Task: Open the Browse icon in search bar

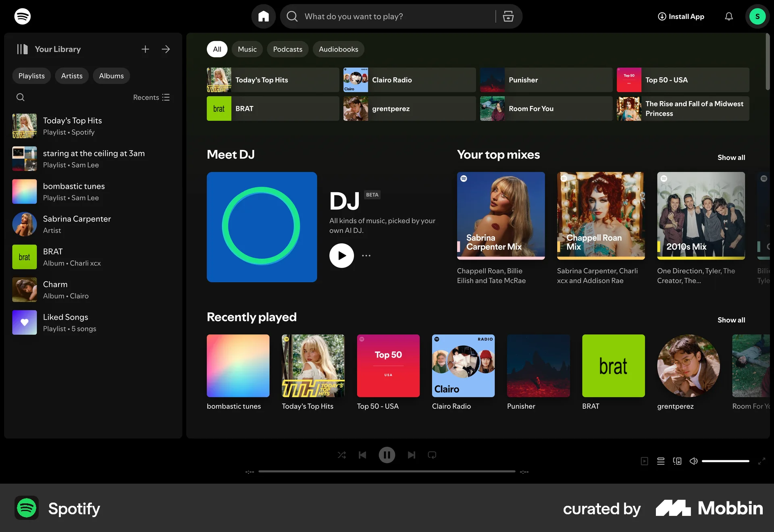Action: 508,17
